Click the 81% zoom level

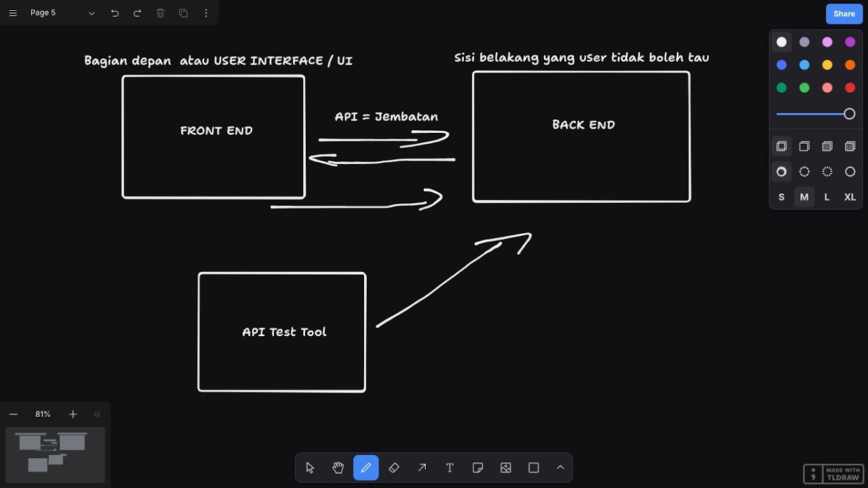coord(43,414)
